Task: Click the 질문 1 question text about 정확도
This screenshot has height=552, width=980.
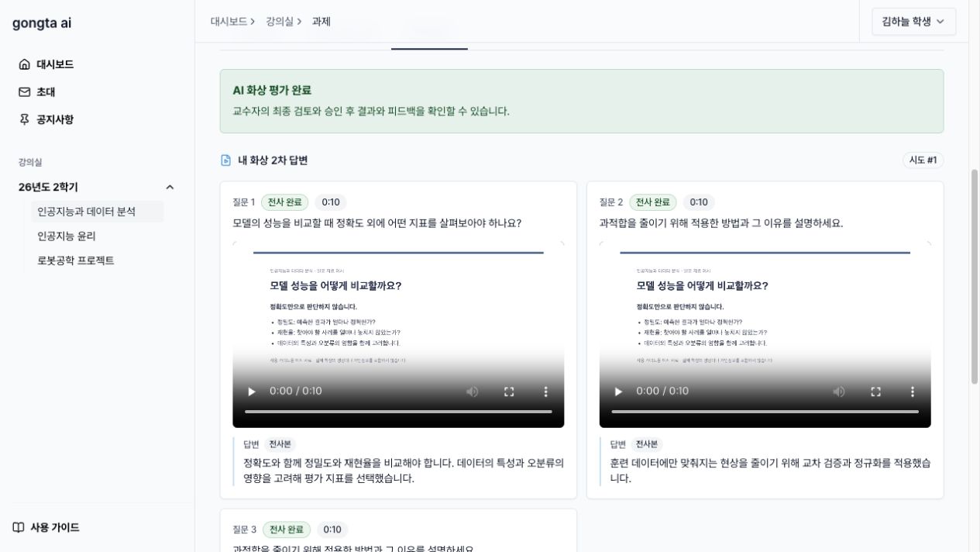Action: [x=377, y=223]
